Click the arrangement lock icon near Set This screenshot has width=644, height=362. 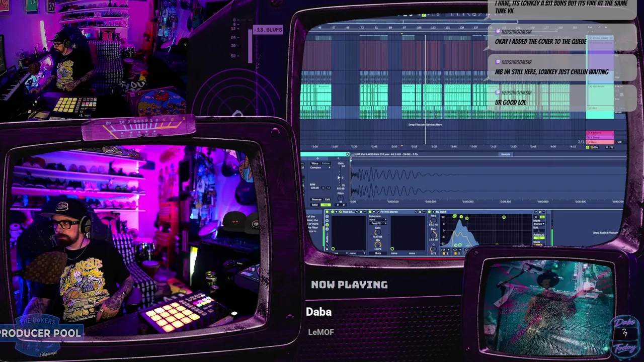(x=606, y=27)
